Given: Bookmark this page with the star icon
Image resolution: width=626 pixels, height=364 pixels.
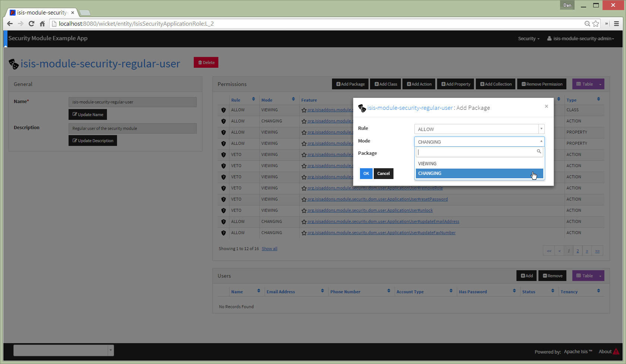Looking at the screenshot, I should 596,24.
